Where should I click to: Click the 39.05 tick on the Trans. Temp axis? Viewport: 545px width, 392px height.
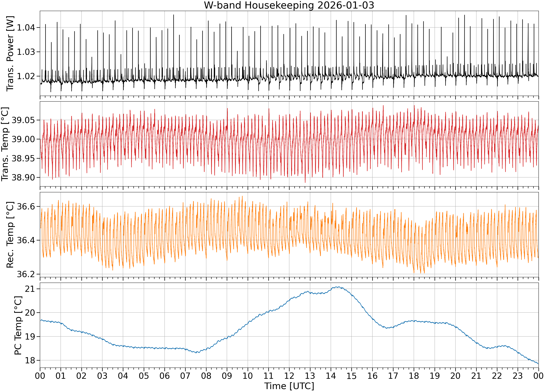point(23,120)
